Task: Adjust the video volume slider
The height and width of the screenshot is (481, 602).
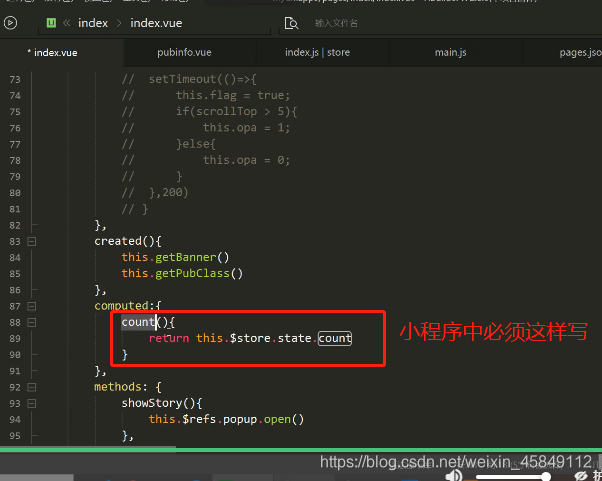Action: pos(513,477)
